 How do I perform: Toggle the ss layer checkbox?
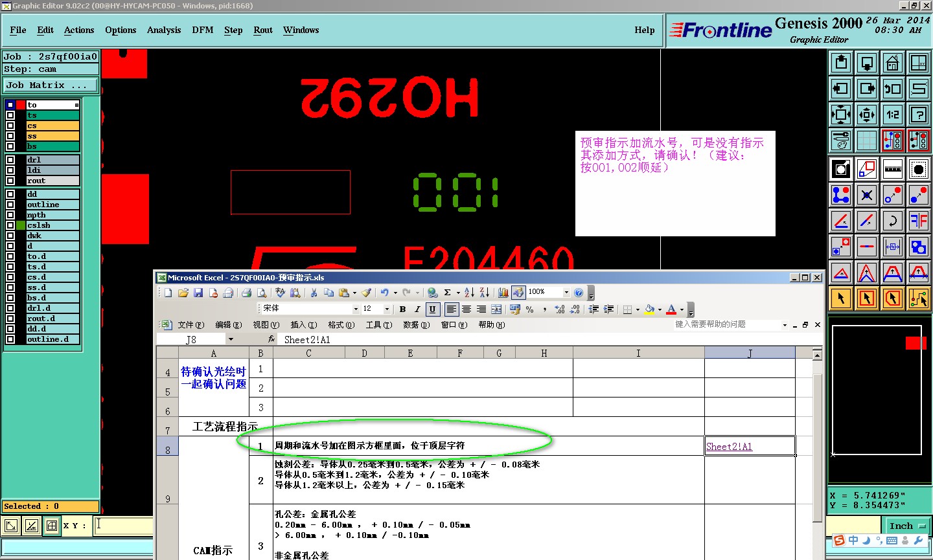coord(10,136)
